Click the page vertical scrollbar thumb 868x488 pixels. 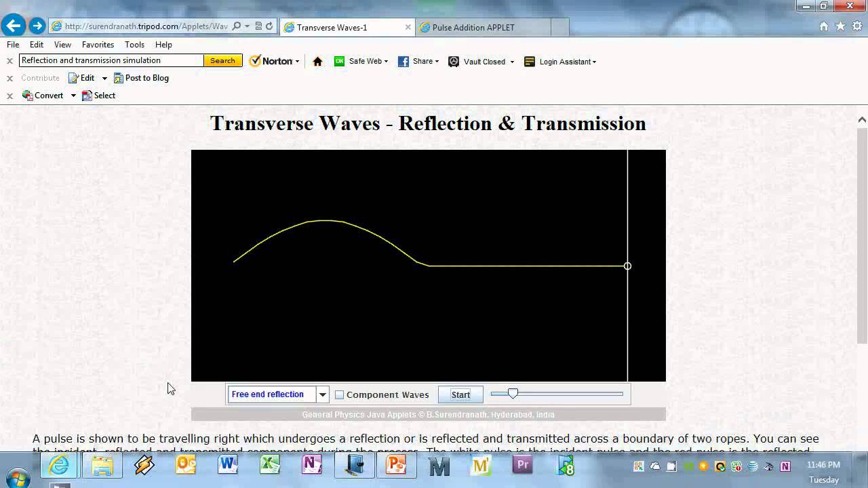click(862, 235)
